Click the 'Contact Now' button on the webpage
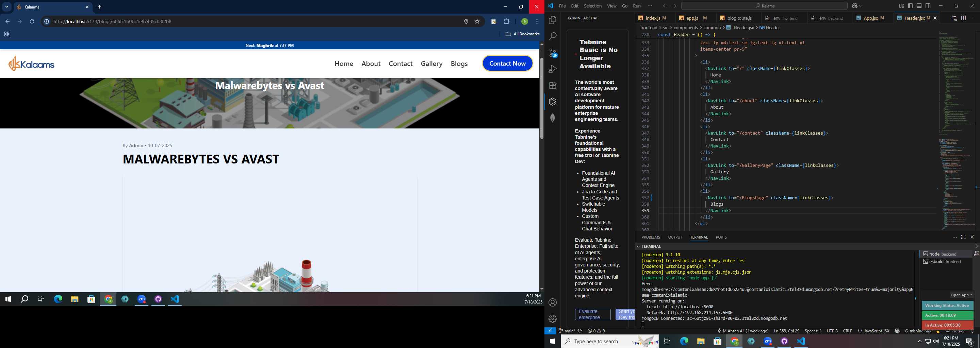 (507, 64)
